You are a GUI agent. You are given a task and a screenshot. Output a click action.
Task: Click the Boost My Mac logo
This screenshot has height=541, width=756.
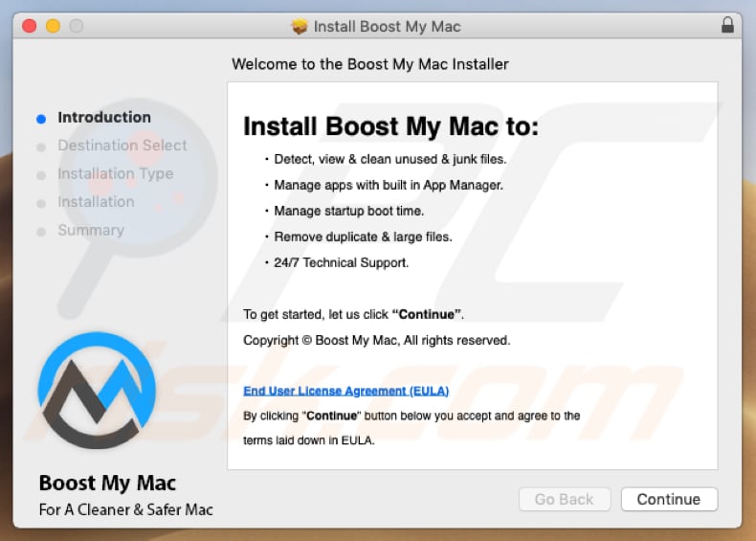pyautogui.click(x=97, y=390)
